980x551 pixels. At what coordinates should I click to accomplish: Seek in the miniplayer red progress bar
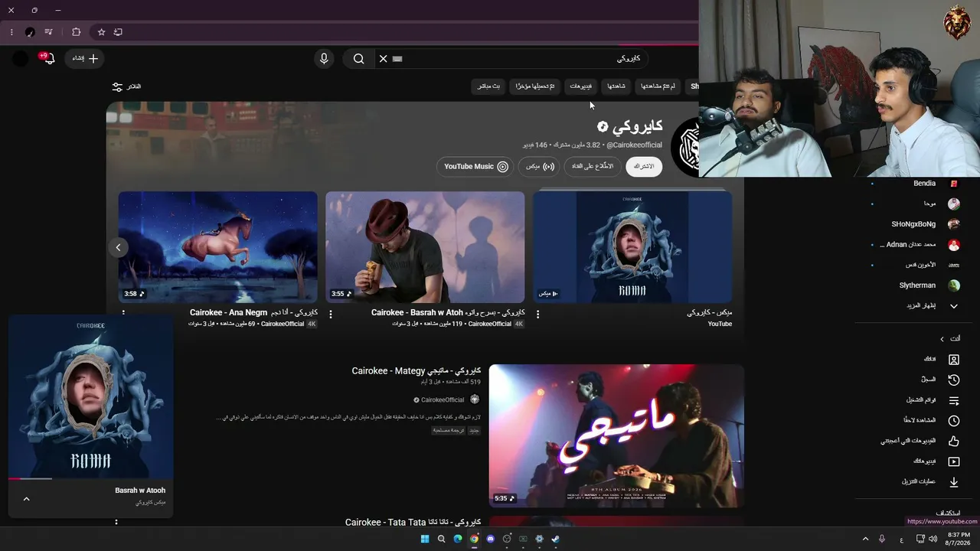coord(91,478)
